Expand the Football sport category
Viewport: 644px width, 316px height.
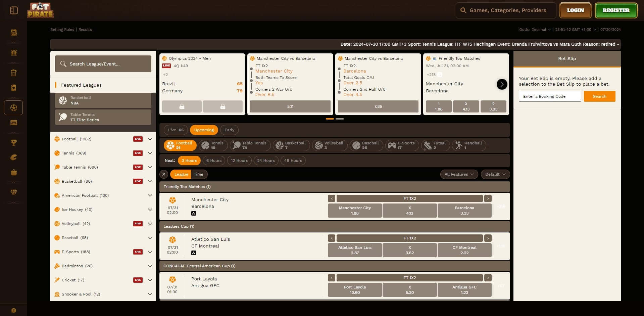pyautogui.click(x=150, y=139)
